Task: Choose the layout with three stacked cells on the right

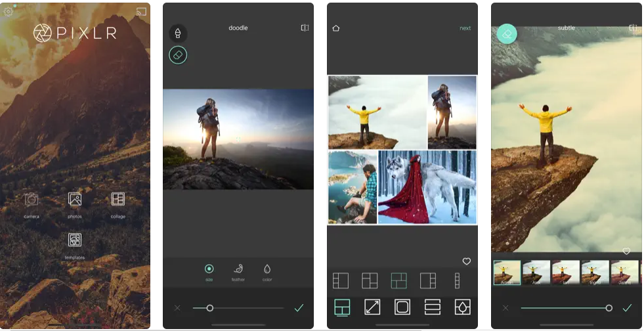Action: coord(428,281)
